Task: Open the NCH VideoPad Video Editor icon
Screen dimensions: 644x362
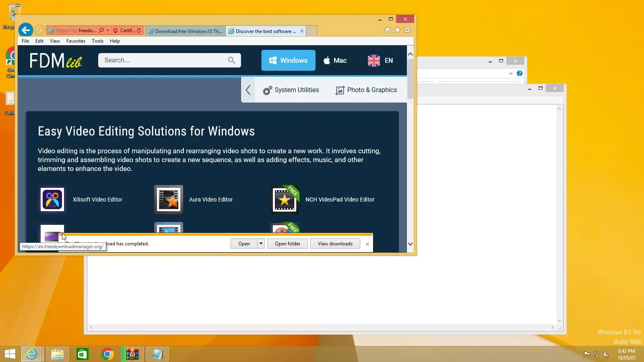Action: (285, 200)
